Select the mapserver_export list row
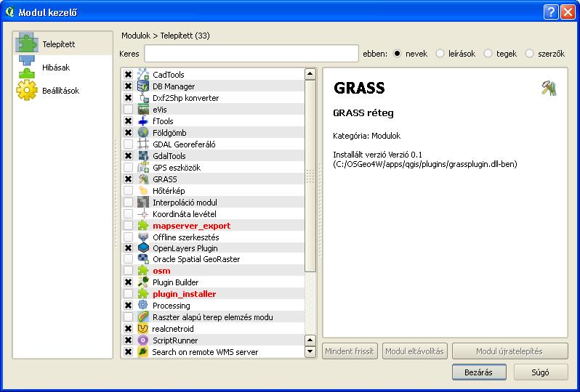 (213, 225)
